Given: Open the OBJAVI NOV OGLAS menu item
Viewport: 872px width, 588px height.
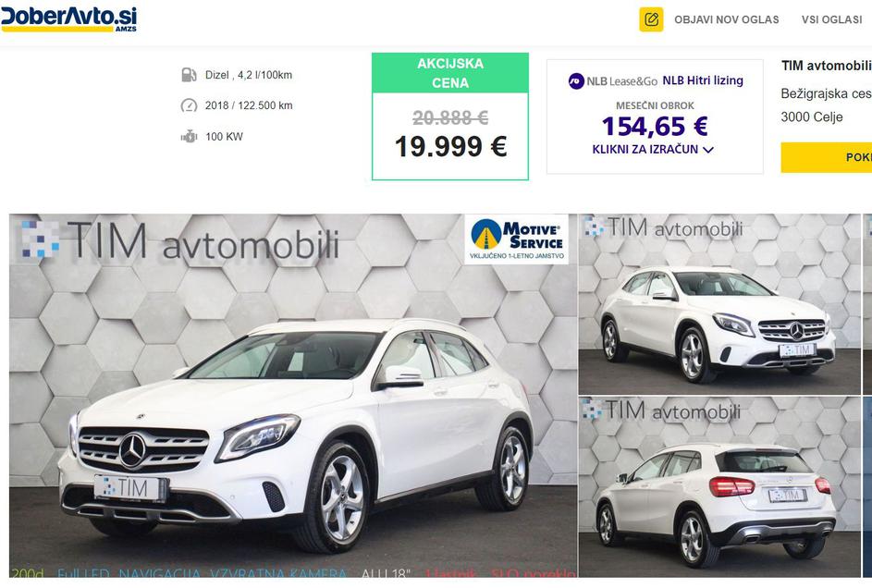Looking at the screenshot, I should [x=726, y=19].
